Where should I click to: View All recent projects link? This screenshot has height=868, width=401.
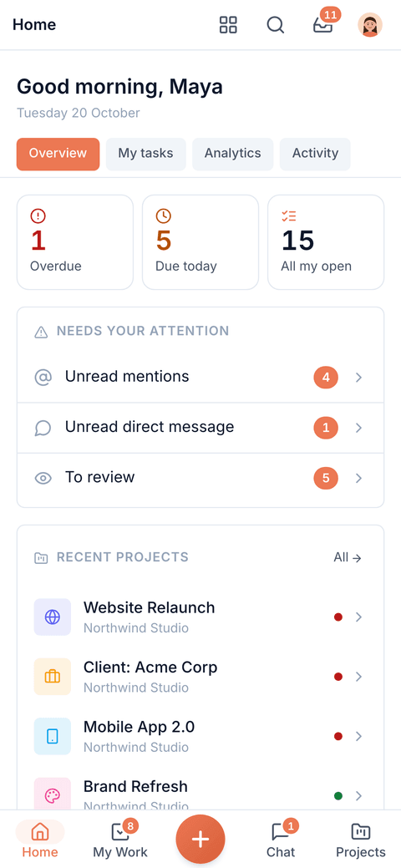(x=348, y=557)
